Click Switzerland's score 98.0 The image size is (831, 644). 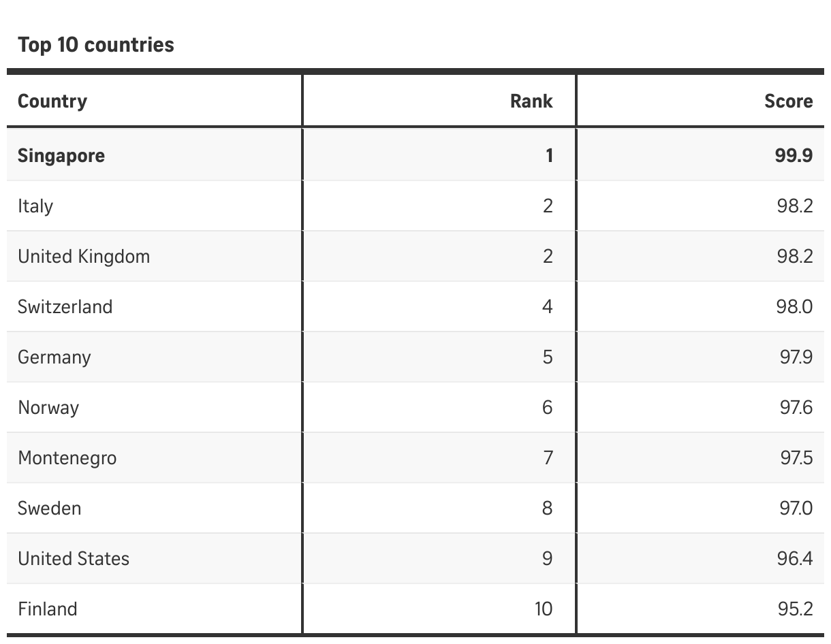(794, 306)
